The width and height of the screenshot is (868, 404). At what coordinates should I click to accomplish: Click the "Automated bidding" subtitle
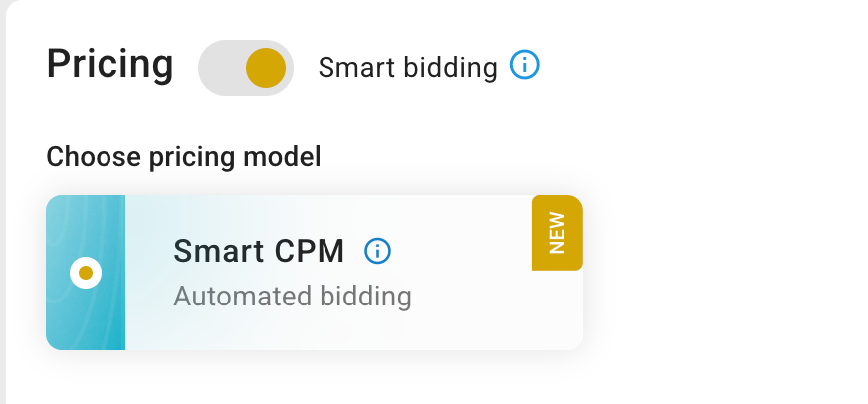[x=293, y=296]
